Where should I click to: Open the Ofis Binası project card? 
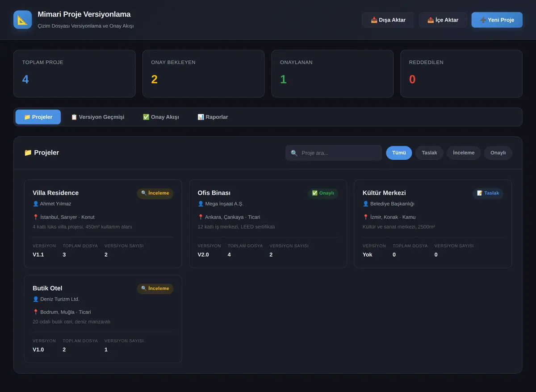pos(268,224)
